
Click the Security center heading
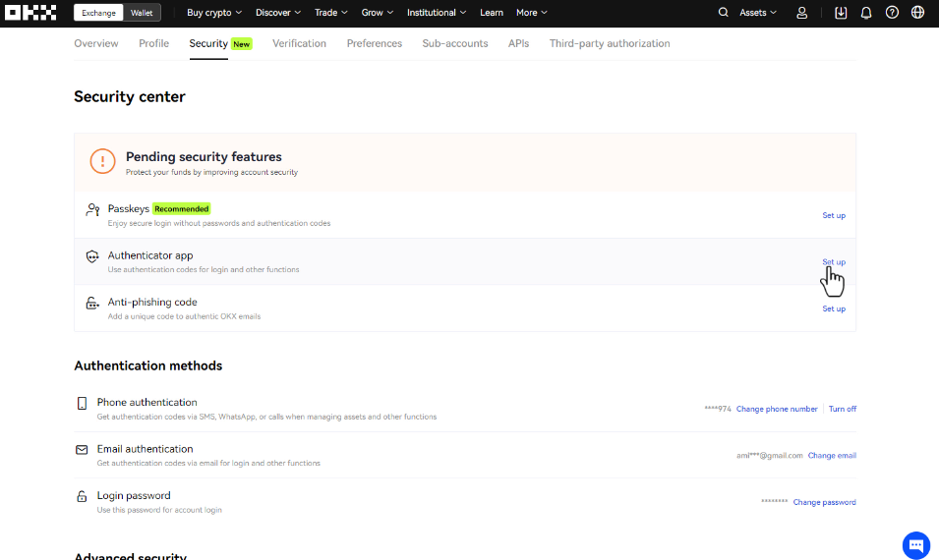(x=130, y=97)
